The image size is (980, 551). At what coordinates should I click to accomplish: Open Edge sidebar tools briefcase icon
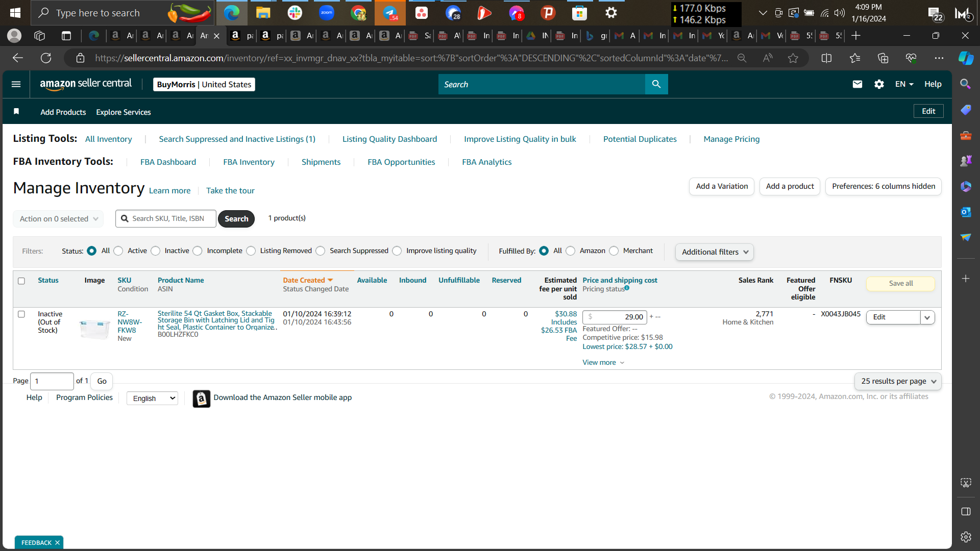tap(966, 136)
